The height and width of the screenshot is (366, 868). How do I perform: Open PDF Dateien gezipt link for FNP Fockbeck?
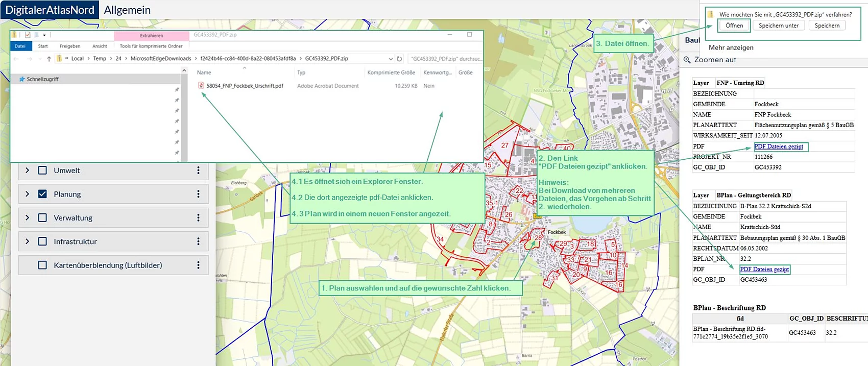[x=779, y=147]
